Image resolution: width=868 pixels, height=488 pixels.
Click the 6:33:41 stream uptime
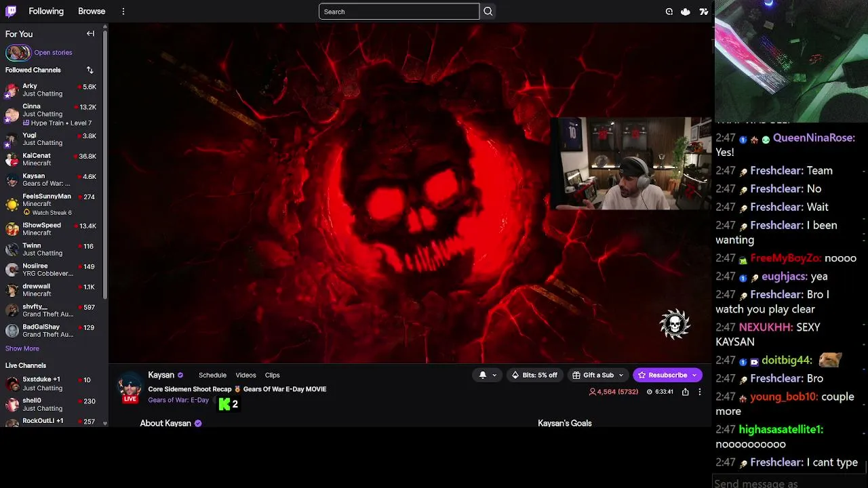660,392
